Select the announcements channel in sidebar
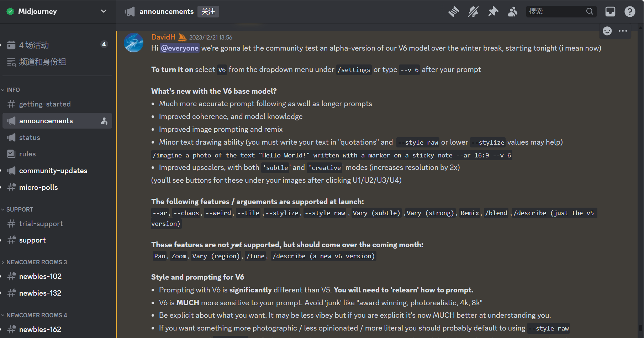The height and width of the screenshot is (338, 644). pyautogui.click(x=57, y=121)
